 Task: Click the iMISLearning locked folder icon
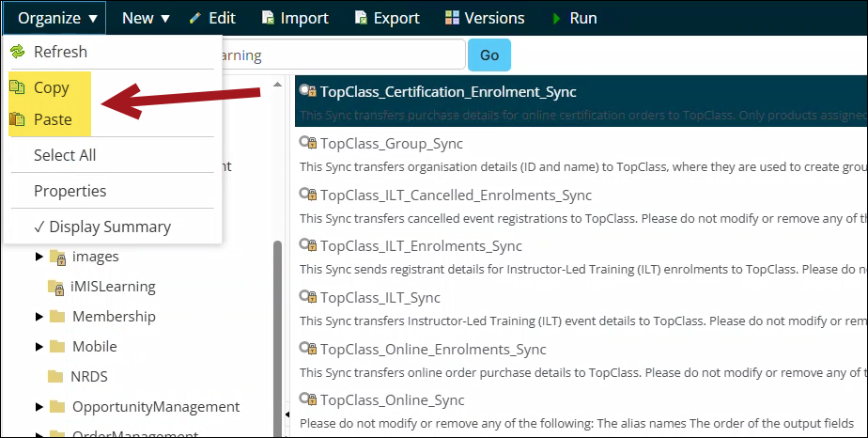coord(55,288)
